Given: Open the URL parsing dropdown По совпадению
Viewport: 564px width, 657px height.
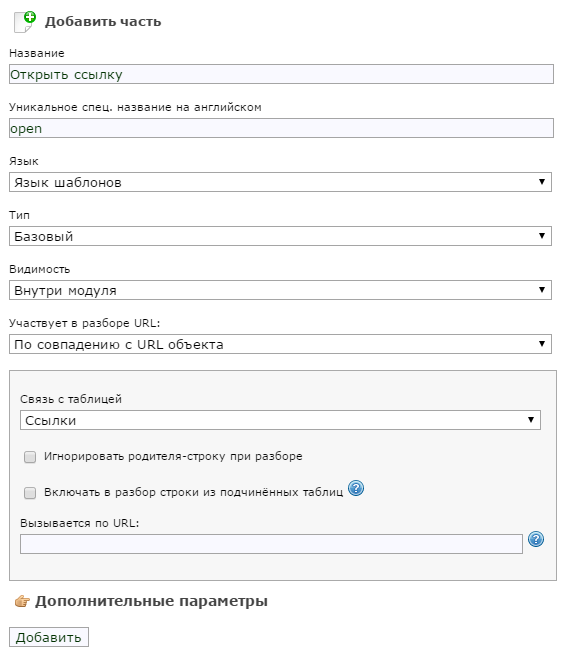Looking at the screenshot, I should coord(280,344).
